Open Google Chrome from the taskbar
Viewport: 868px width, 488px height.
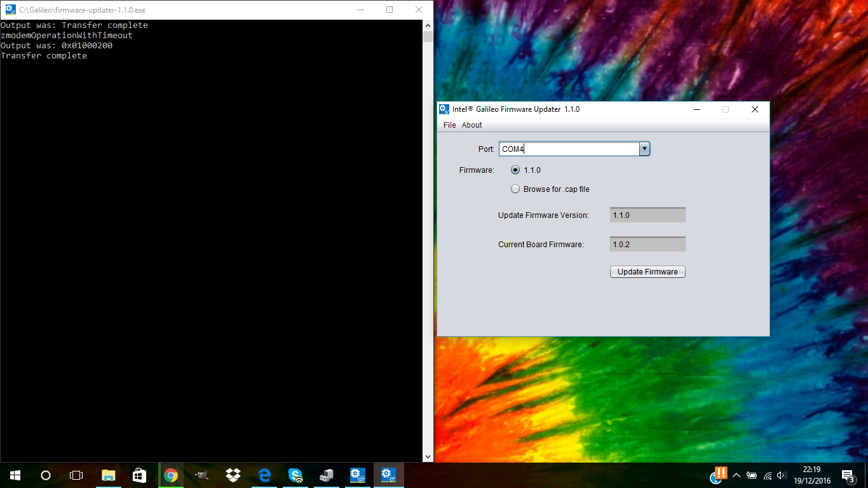[170, 475]
